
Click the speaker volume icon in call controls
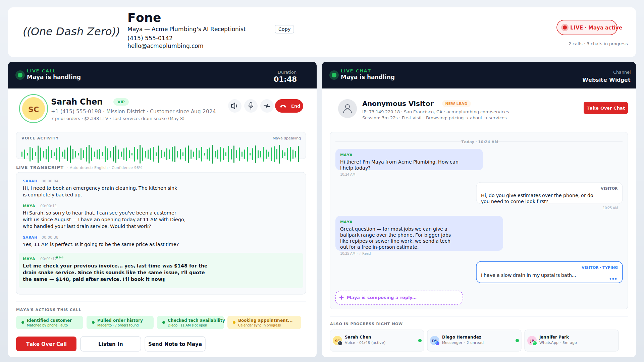point(234,106)
